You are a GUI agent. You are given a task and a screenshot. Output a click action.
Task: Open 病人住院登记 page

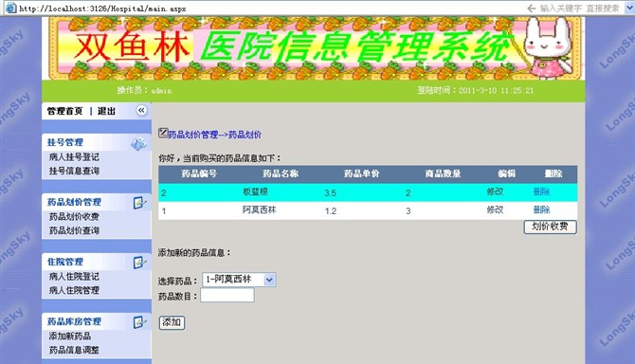click(74, 277)
